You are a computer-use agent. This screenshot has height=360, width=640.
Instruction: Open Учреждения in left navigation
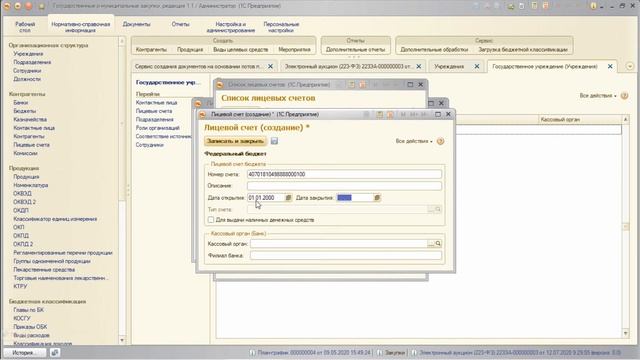click(28, 54)
